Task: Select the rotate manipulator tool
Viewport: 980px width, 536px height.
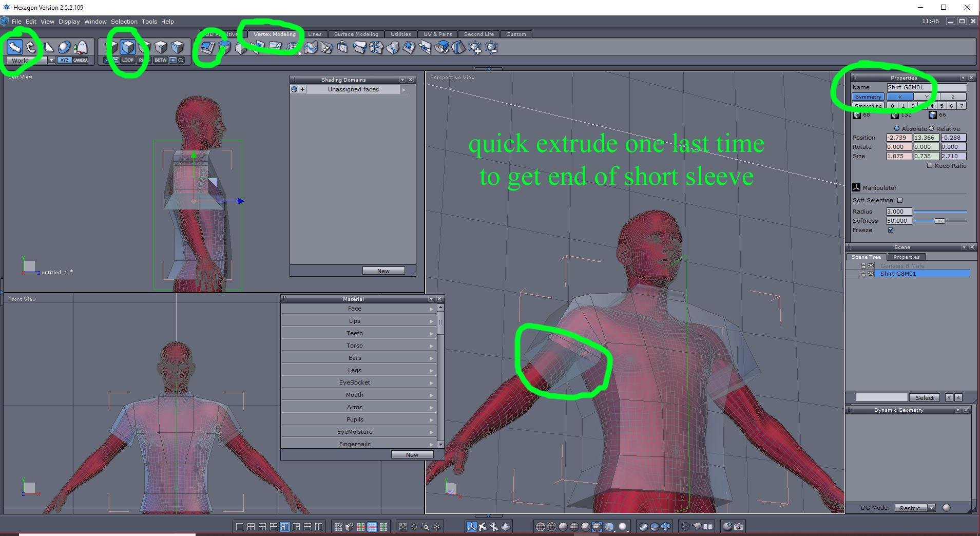Action: coord(31,47)
